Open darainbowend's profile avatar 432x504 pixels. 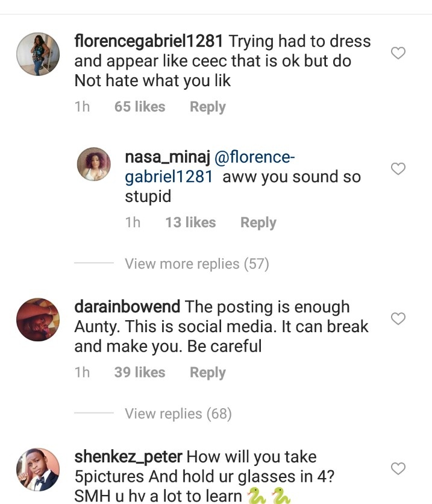click(37, 320)
